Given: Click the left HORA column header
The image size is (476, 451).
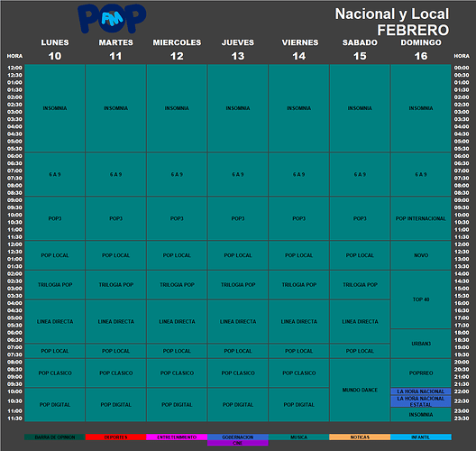Looking at the screenshot, I should [x=14, y=56].
